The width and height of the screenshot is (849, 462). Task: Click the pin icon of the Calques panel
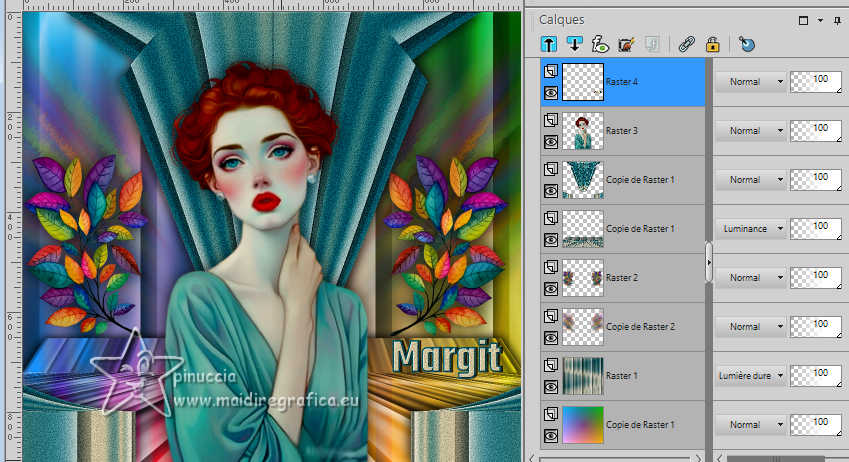pyautogui.click(x=838, y=21)
